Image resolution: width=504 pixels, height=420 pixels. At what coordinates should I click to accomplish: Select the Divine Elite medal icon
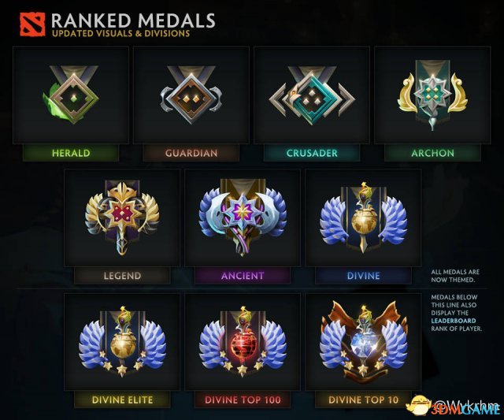(122, 341)
